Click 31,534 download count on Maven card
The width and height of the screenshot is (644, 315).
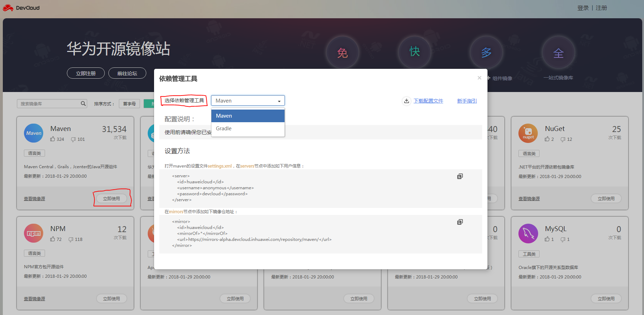click(x=114, y=129)
